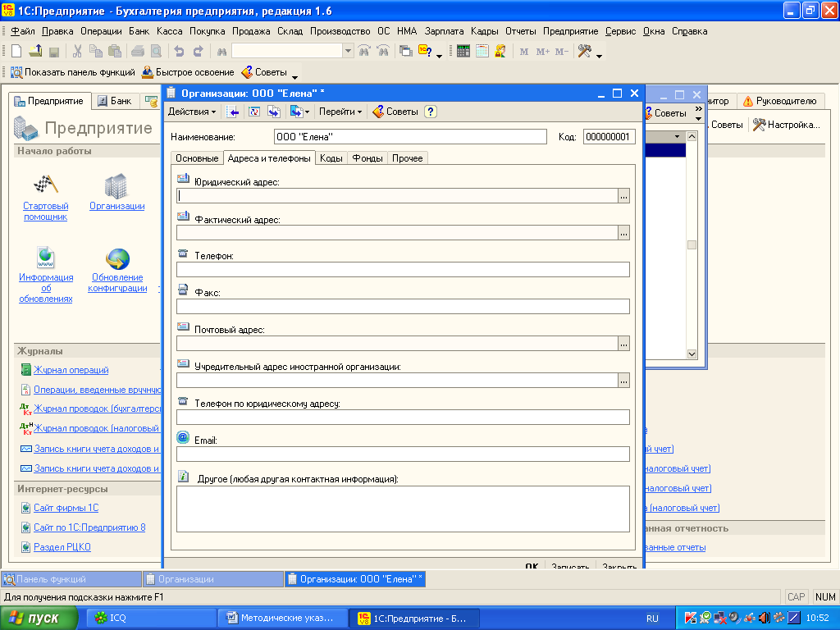
Task: Switch to the Прочее tab
Action: [x=407, y=158]
